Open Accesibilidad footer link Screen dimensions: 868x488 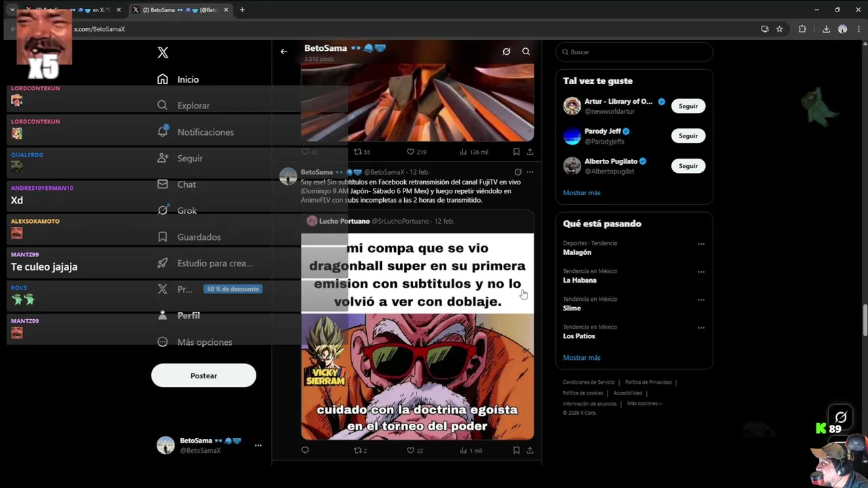[628, 393]
